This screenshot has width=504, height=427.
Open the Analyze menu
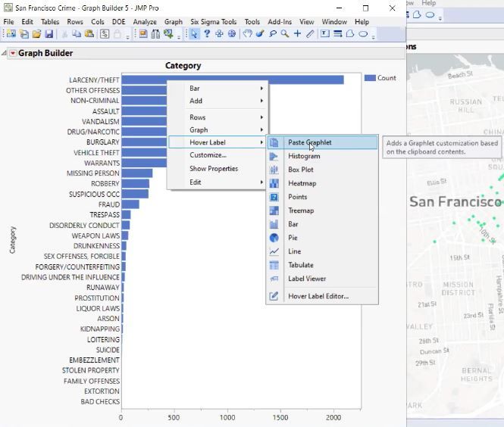(145, 22)
